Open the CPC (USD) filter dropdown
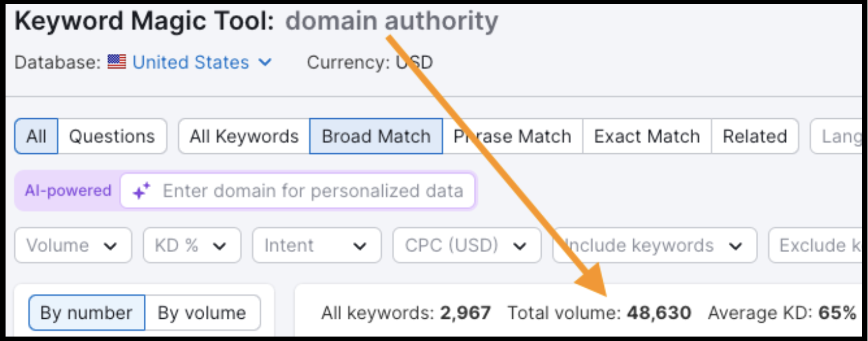 466,245
